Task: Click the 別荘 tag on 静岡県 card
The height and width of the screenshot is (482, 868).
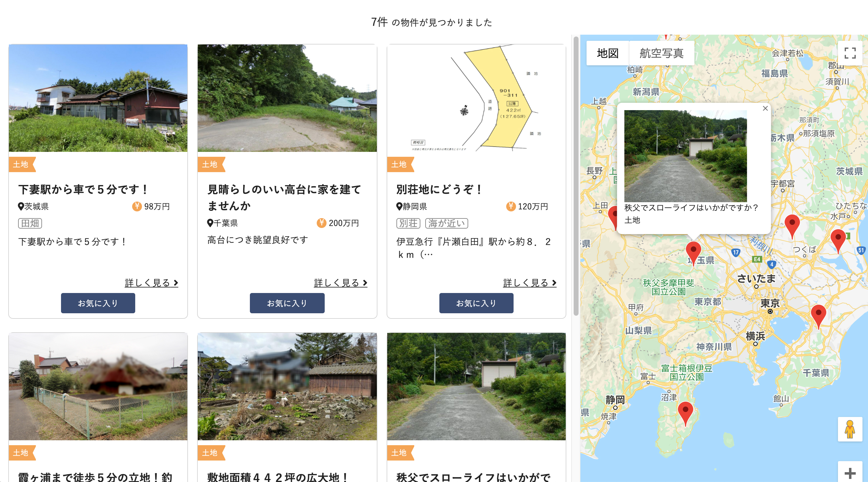Action: pyautogui.click(x=408, y=223)
